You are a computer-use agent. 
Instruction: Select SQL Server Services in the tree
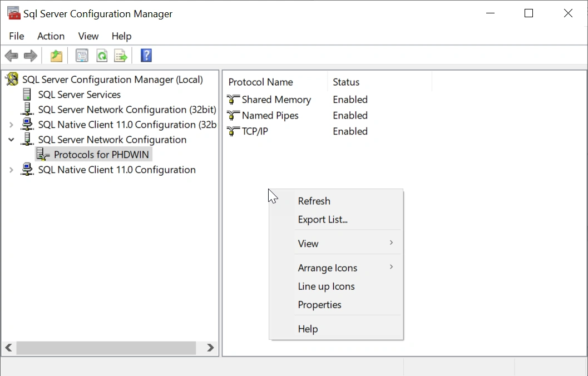click(79, 95)
